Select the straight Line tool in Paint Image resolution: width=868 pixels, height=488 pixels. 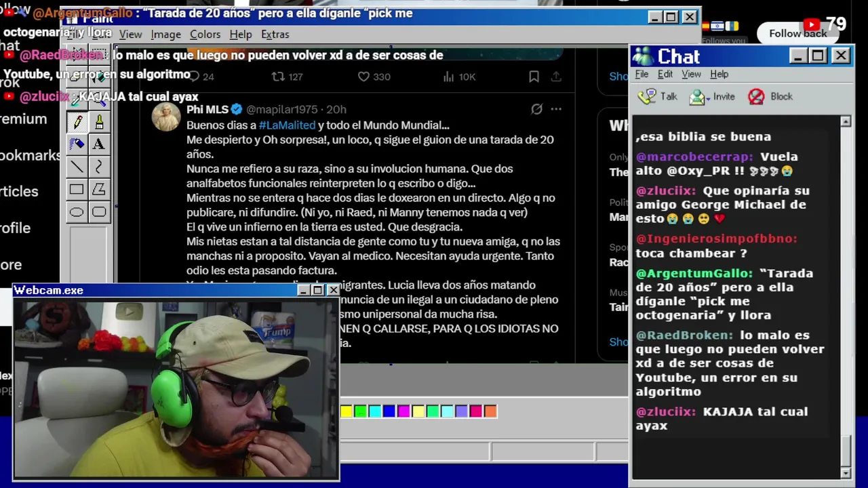point(77,167)
